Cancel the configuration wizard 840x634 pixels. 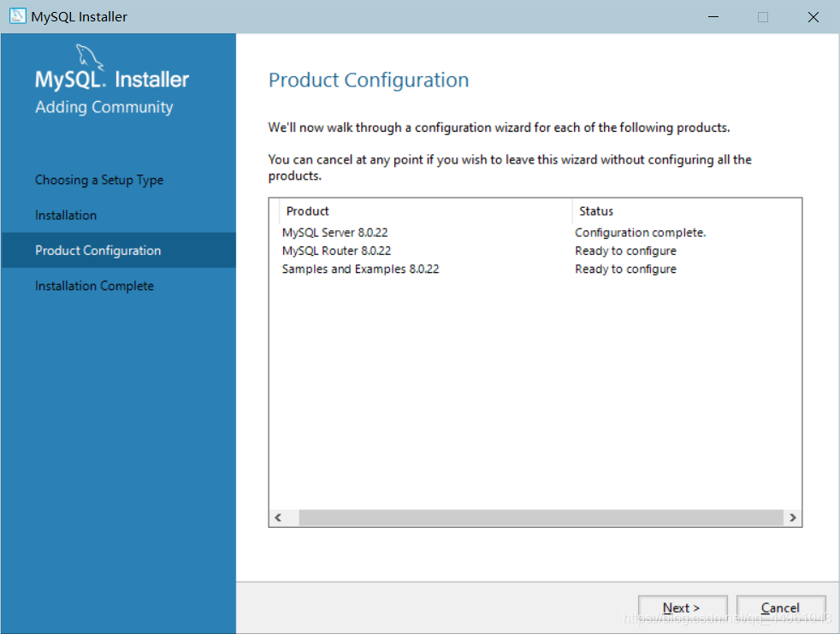pos(780,608)
